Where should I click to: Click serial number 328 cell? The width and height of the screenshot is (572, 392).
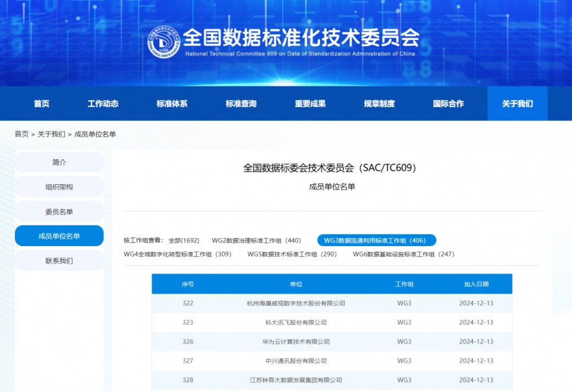click(x=188, y=380)
